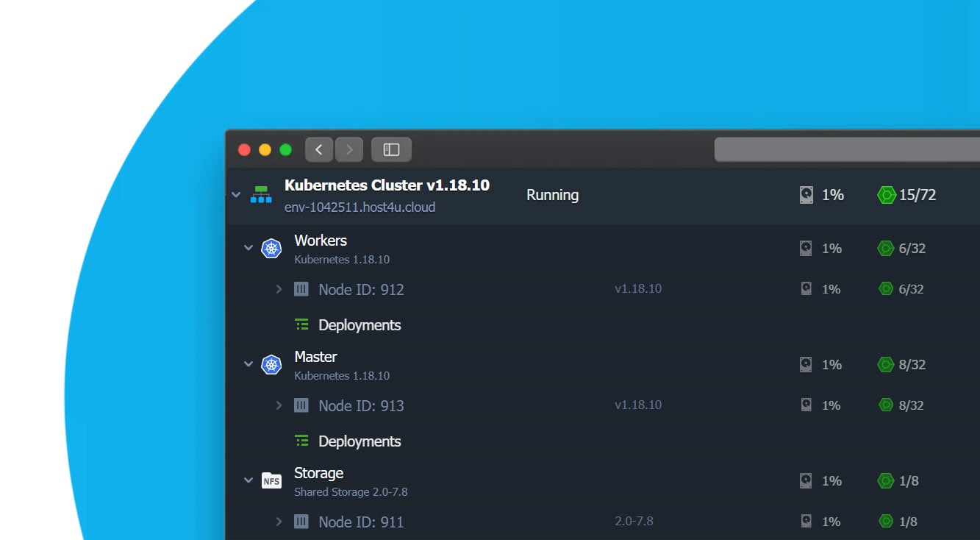Click the cloudlet icon in Storage row
The width and height of the screenshot is (980, 540).
[886, 480]
